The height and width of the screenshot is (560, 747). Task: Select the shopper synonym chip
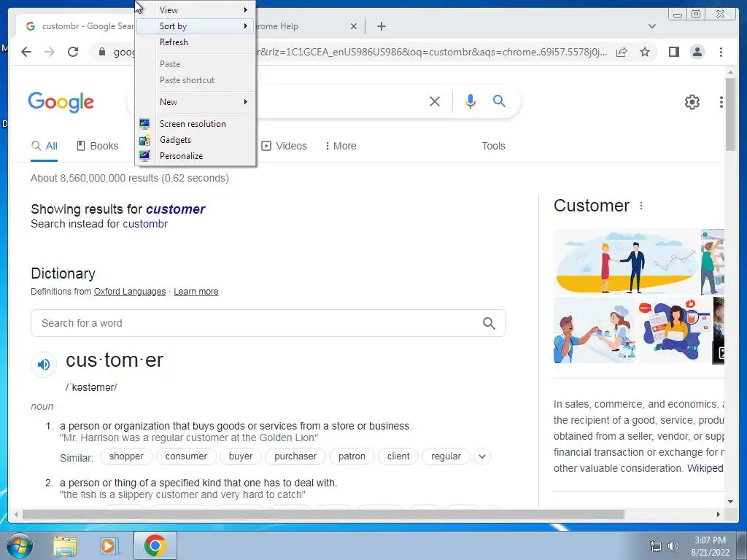coord(126,456)
